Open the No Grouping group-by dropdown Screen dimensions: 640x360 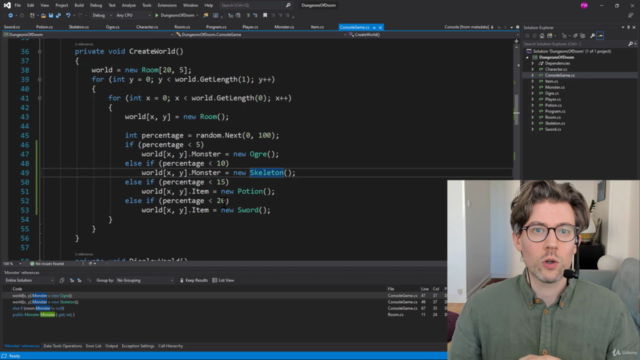(145, 280)
